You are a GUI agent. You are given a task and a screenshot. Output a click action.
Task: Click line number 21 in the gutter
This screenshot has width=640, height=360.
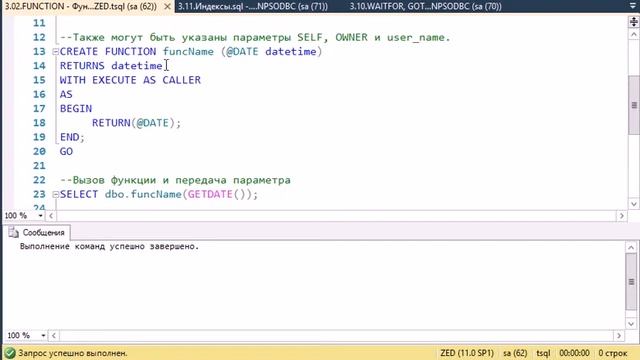click(39, 166)
